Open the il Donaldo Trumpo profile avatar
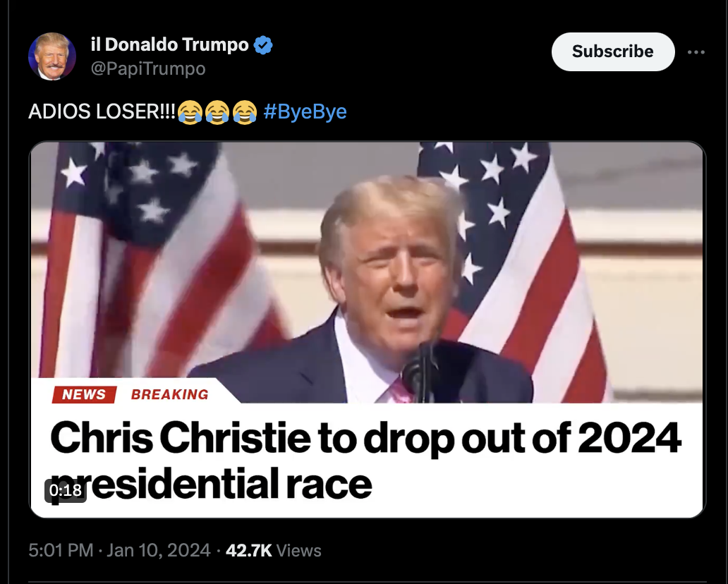Viewport: 728px width, 584px height. tap(52, 56)
